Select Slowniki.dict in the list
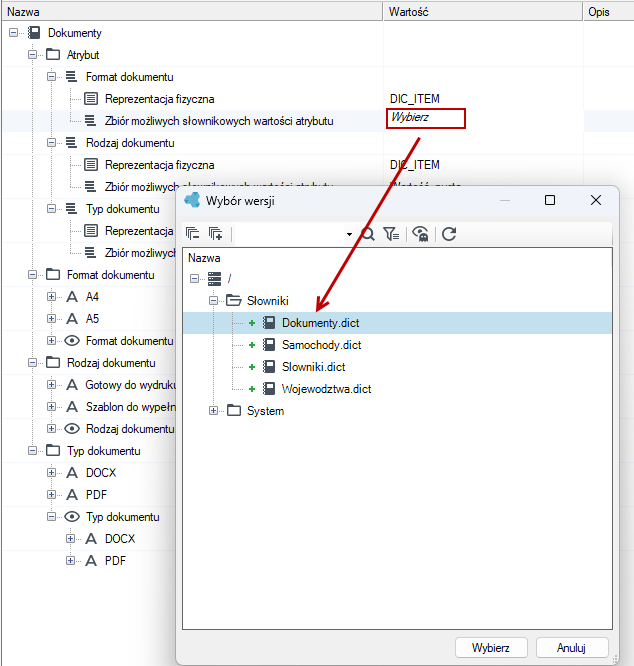The image size is (634, 666). click(313, 367)
